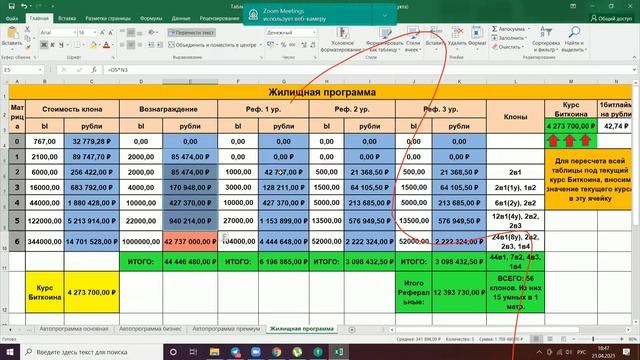The image size is (640, 360).
Task: Toggle Wrap Text (Перенести текст)
Action: (191, 32)
